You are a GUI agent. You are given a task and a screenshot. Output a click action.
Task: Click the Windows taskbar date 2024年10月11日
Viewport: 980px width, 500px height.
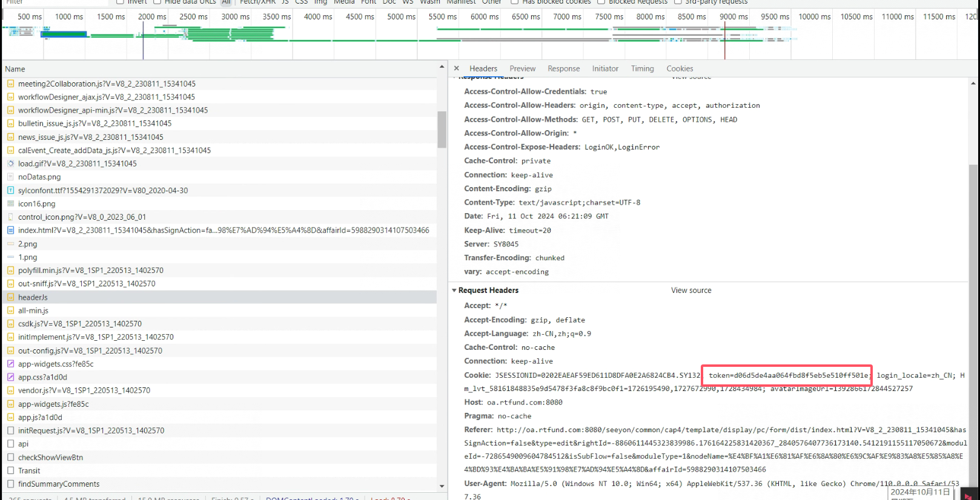click(920, 492)
